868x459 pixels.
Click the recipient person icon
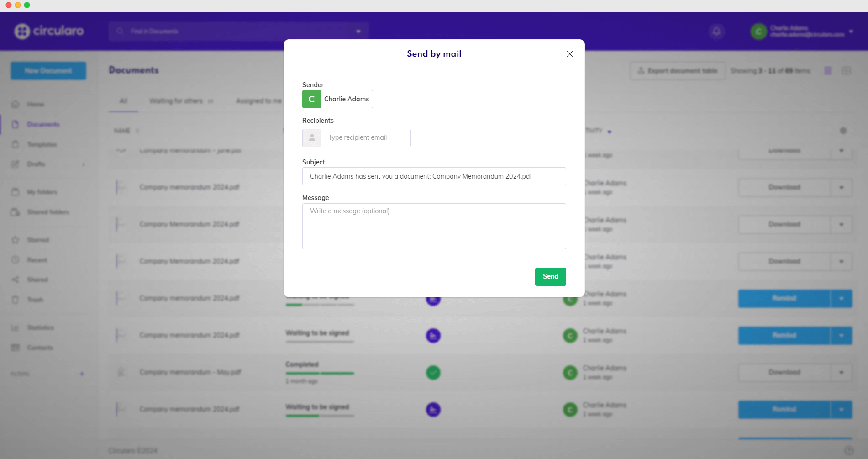click(x=312, y=137)
